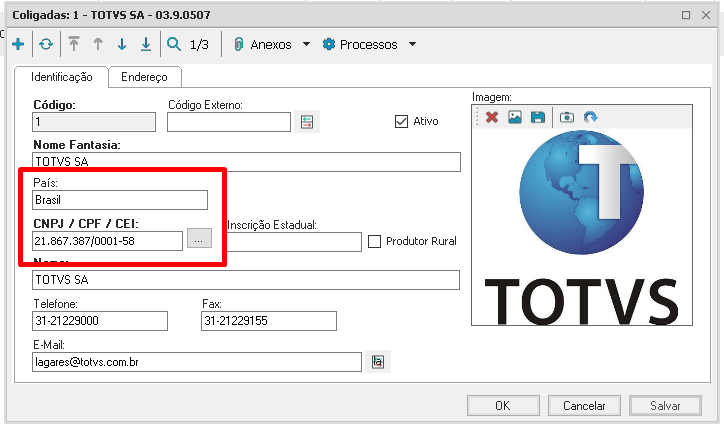The image size is (724, 428).
Task: Refresh the record with the refresh icon
Action: pos(46,44)
